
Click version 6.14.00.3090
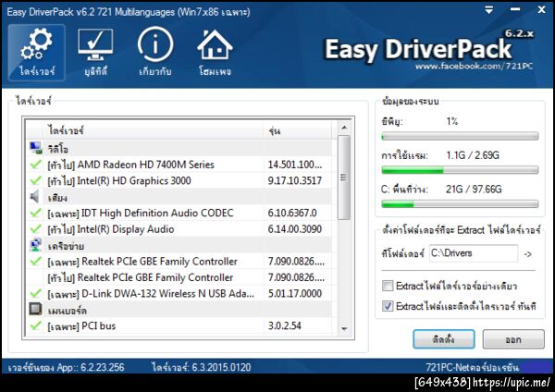[294, 229]
